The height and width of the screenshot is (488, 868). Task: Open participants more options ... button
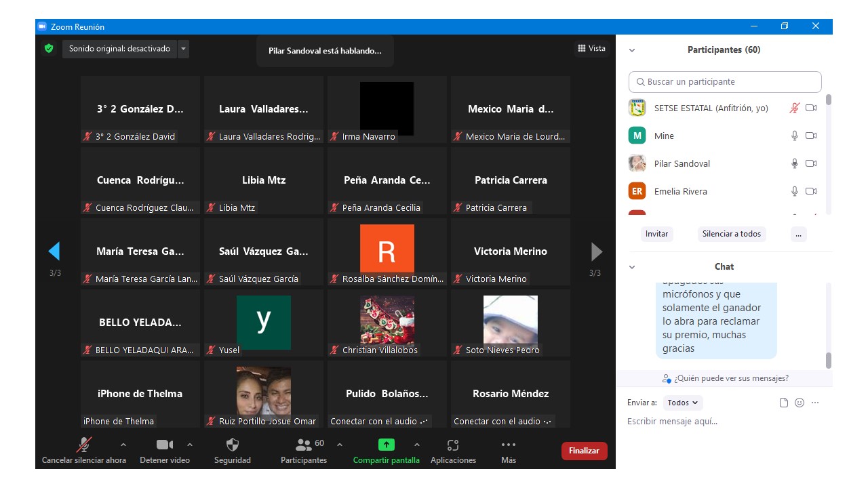pos(798,234)
